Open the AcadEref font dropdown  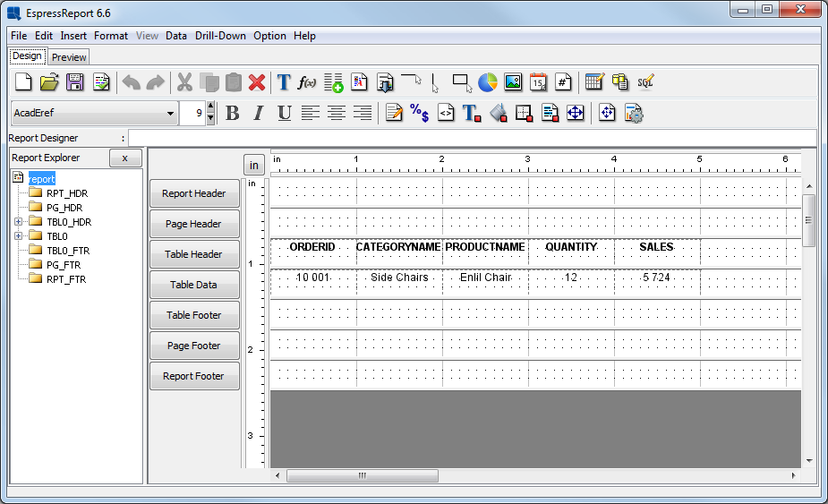click(x=94, y=113)
